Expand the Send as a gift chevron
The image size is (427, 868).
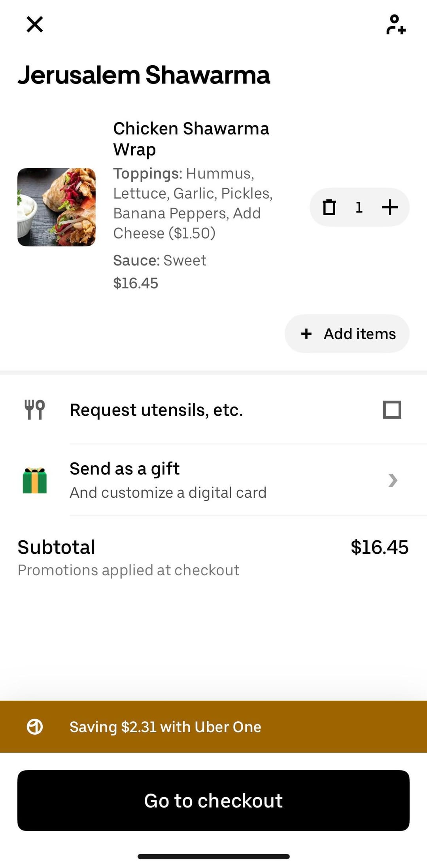tap(393, 480)
